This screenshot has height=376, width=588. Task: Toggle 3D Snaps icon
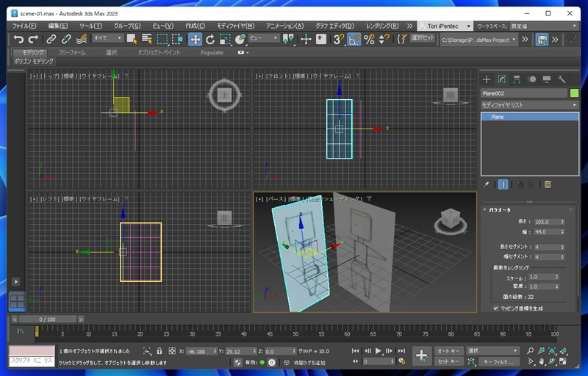point(339,39)
